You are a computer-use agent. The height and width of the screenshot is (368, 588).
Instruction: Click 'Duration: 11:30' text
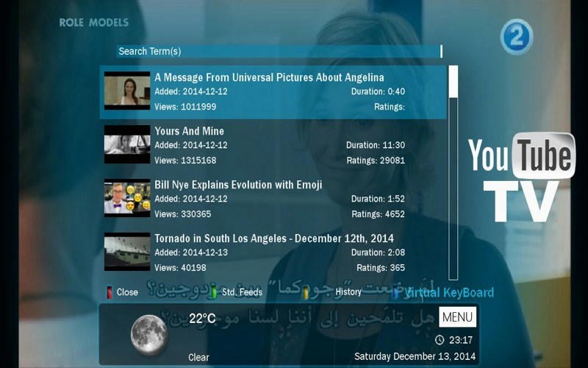tap(376, 145)
